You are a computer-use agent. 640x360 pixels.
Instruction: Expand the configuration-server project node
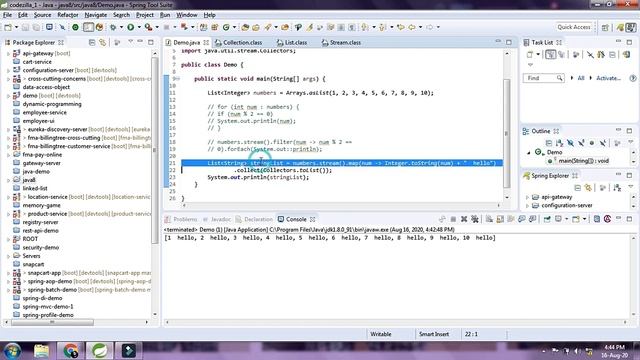pos(8,70)
